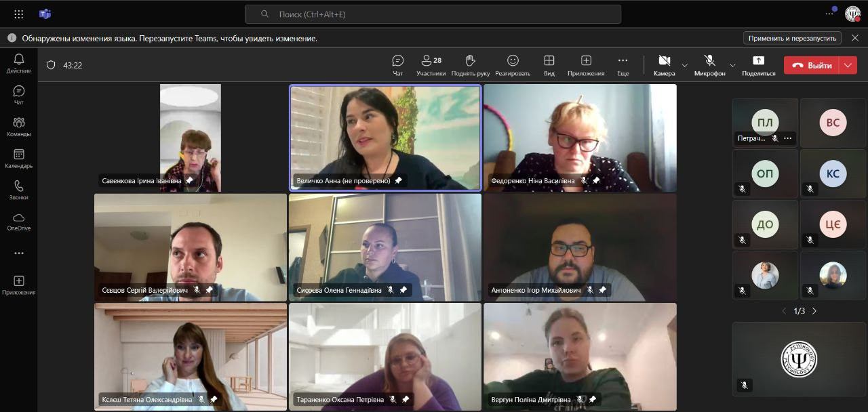This screenshot has height=412, width=868.
Task: Click the name Федоренко Ніна Василівна
Action: [x=532, y=181]
